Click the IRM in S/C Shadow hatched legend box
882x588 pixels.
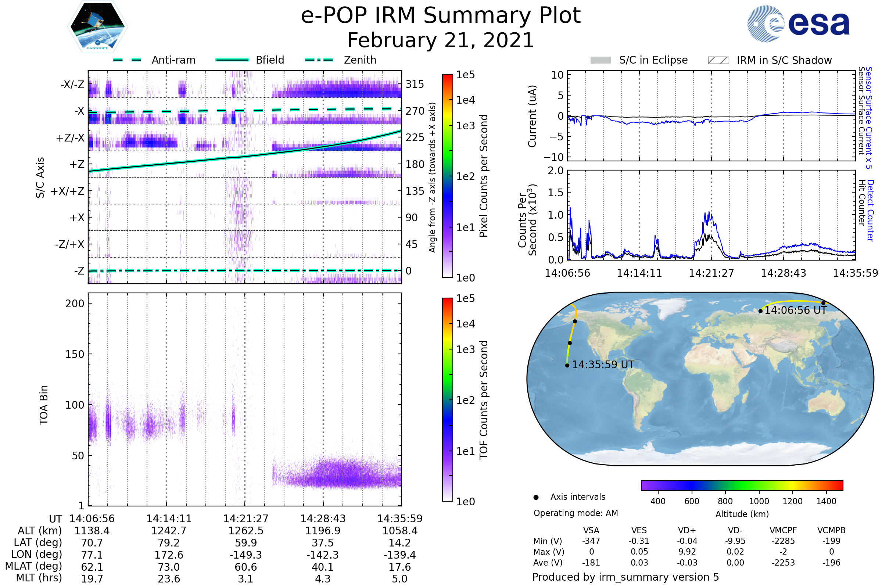point(718,60)
